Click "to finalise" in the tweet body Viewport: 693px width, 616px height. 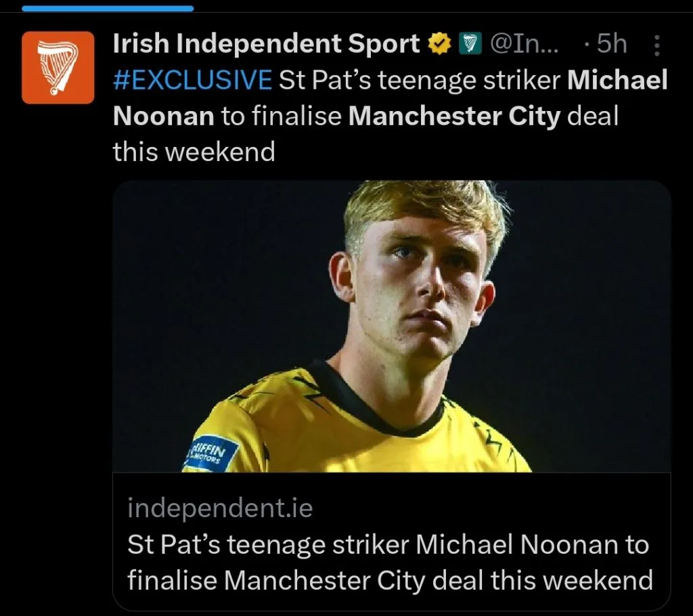tap(283, 116)
